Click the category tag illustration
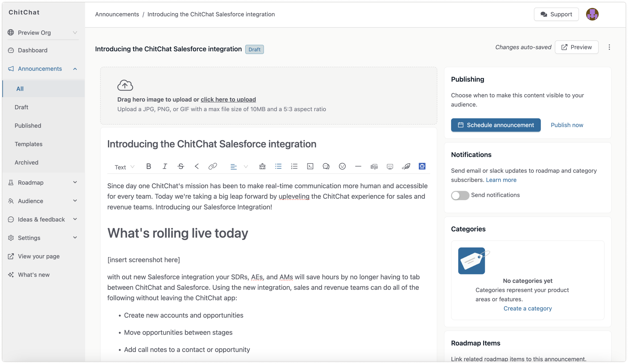628x364 pixels. click(474, 261)
